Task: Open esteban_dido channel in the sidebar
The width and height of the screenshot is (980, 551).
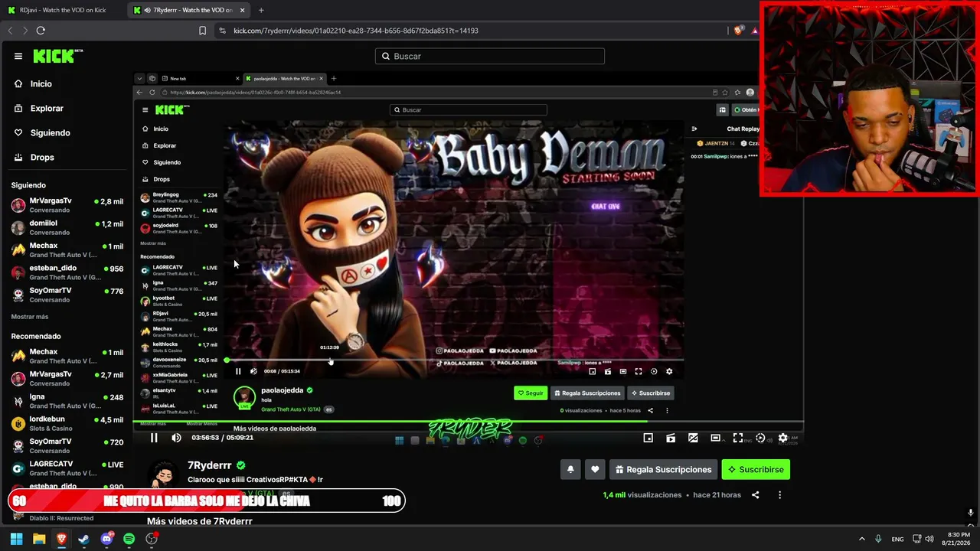Action: [67, 272]
